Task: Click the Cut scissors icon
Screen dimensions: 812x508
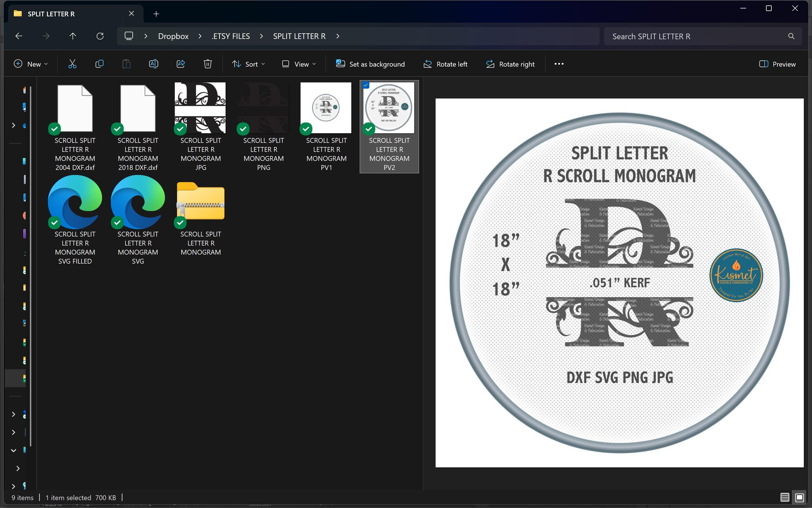Action: [72, 64]
